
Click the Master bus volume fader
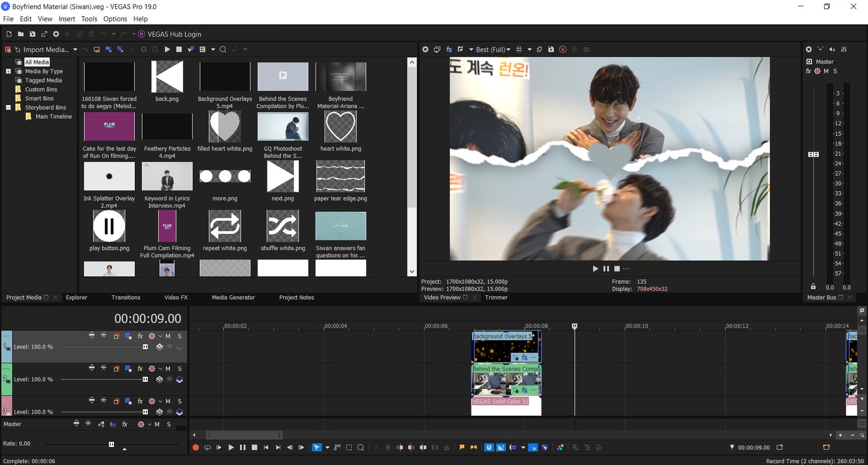tap(814, 155)
